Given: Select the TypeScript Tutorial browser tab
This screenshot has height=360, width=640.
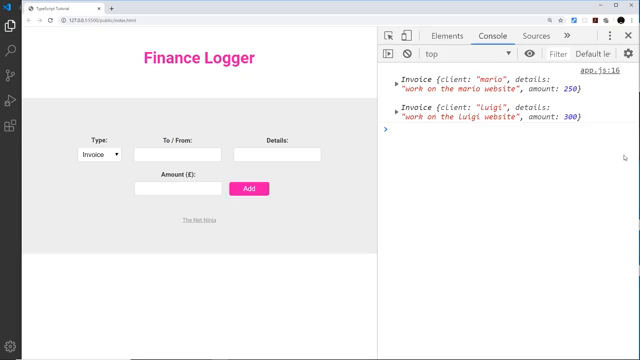Looking at the screenshot, I should pos(64,9).
